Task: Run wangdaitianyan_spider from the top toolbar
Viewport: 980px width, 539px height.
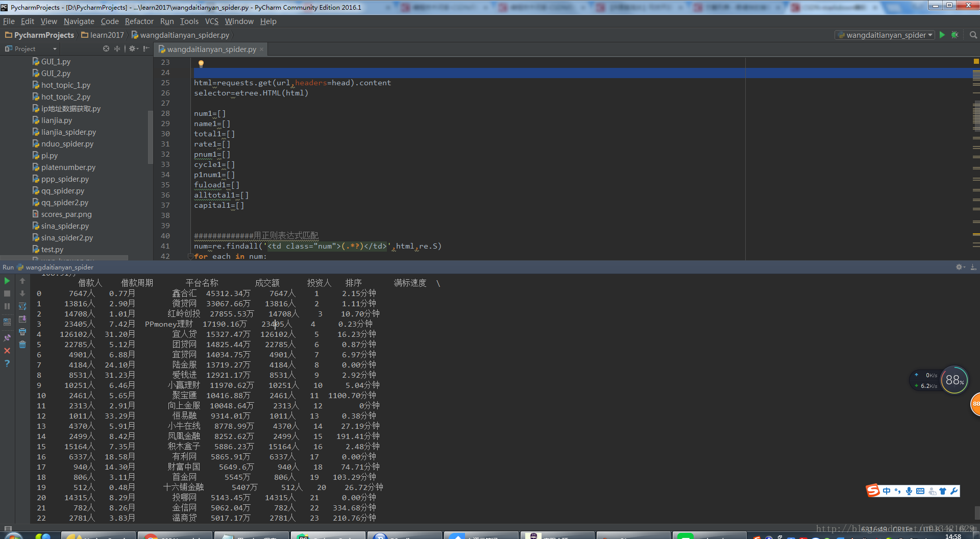Action: coord(942,35)
